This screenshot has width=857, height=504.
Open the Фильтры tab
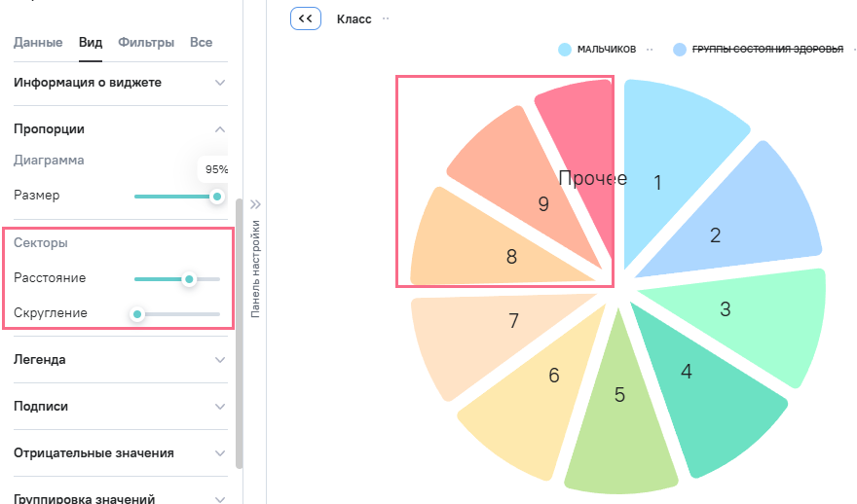point(146,43)
